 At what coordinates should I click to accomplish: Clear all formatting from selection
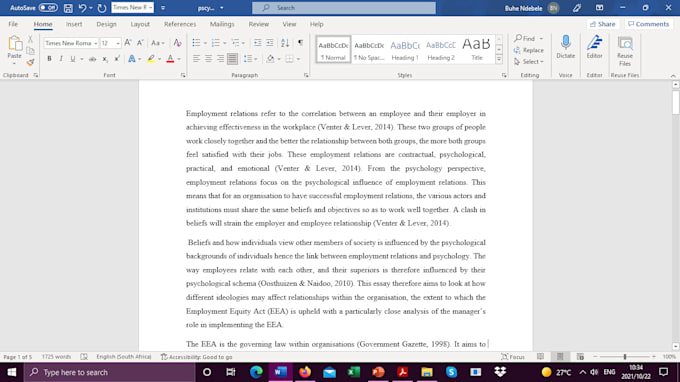177,43
